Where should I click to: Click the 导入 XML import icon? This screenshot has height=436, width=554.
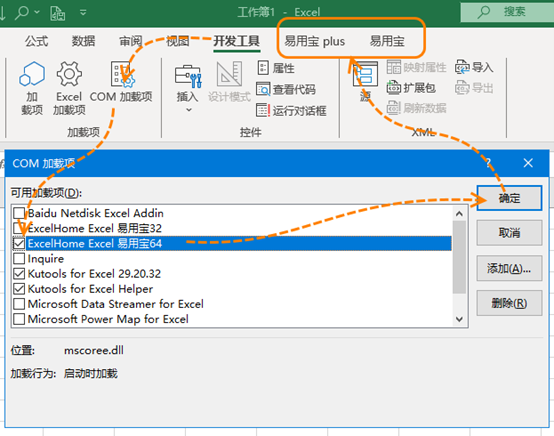[x=462, y=67]
